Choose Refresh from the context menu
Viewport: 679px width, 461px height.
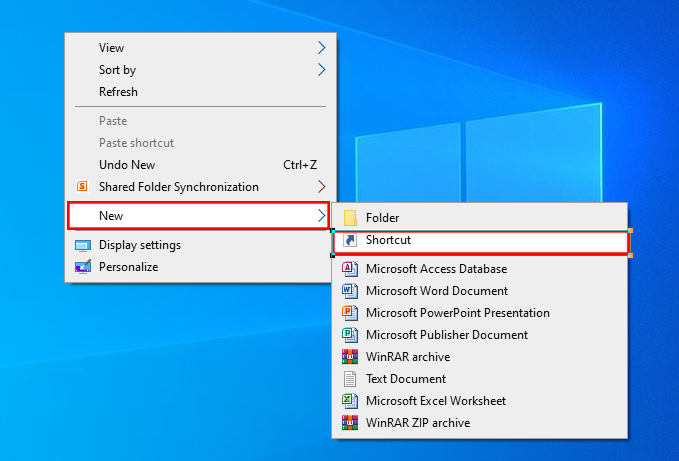[x=200, y=92]
